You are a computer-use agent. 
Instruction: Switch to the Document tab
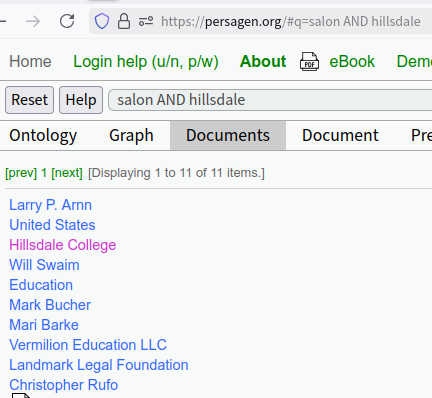(340, 135)
